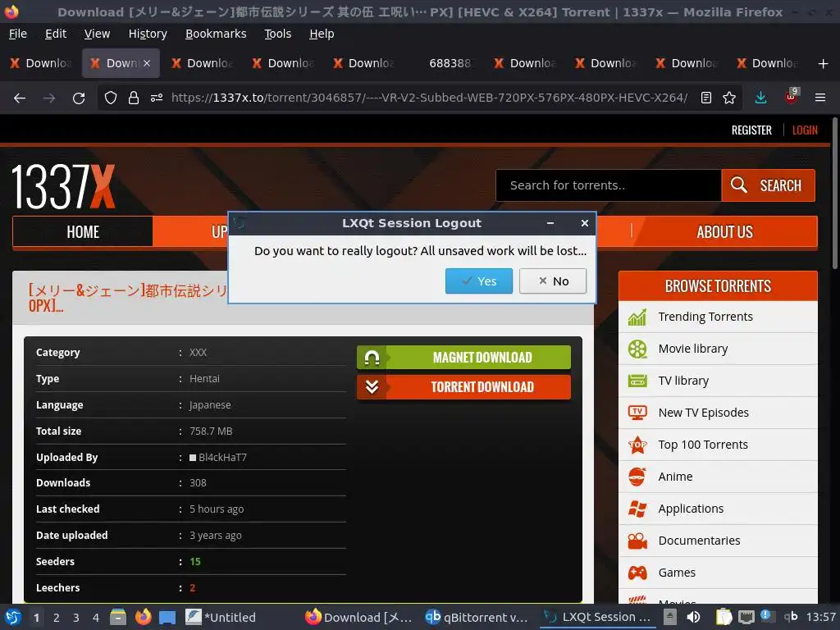Screen dimensions: 840x630
Task: Open the REGISTER link
Action: pyautogui.click(x=751, y=130)
